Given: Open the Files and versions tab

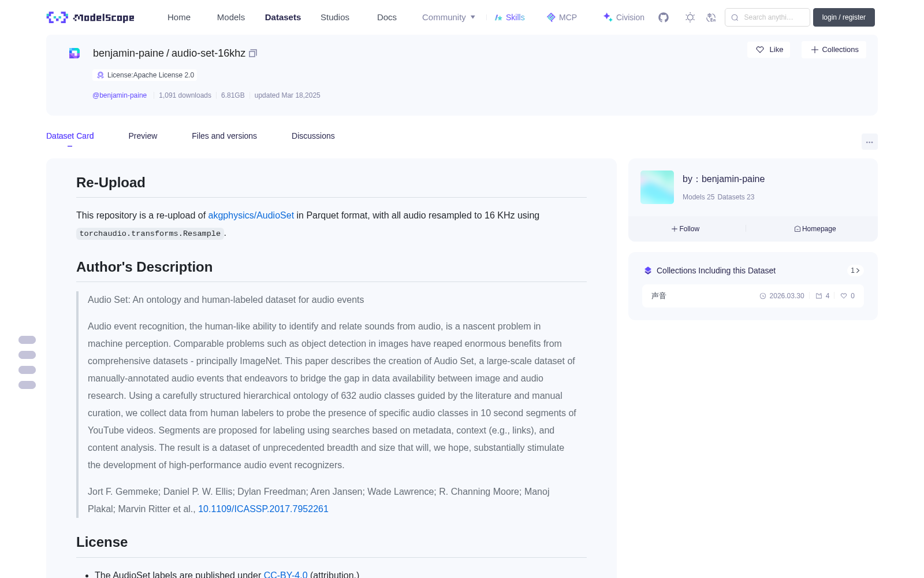Looking at the screenshot, I should (x=224, y=136).
